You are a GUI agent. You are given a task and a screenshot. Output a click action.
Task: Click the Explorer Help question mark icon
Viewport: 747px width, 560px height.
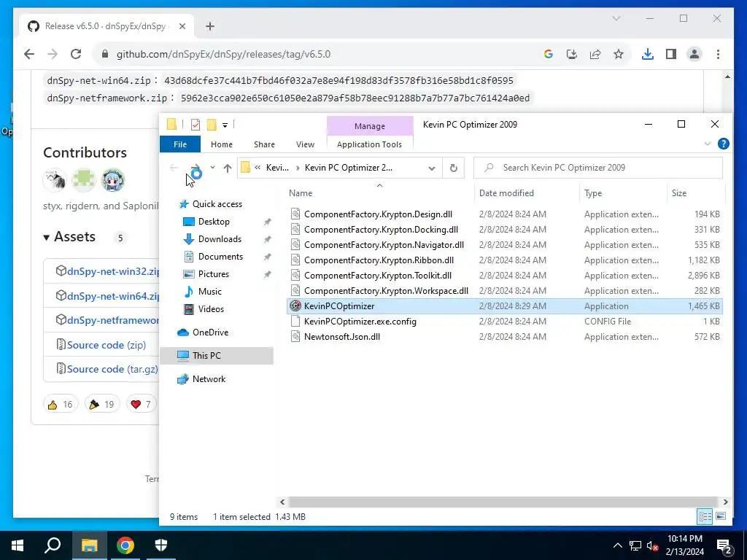pyautogui.click(x=723, y=144)
